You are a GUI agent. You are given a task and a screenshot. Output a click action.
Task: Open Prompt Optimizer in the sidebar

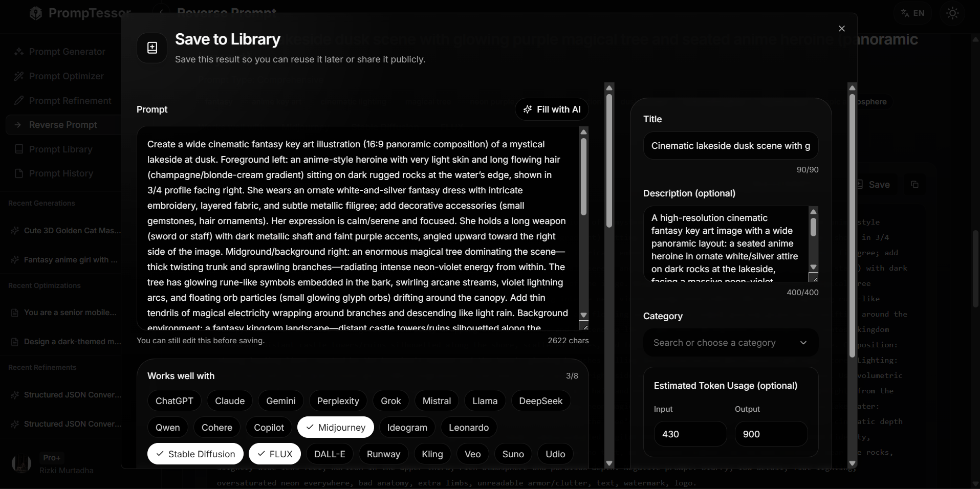point(63,76)
